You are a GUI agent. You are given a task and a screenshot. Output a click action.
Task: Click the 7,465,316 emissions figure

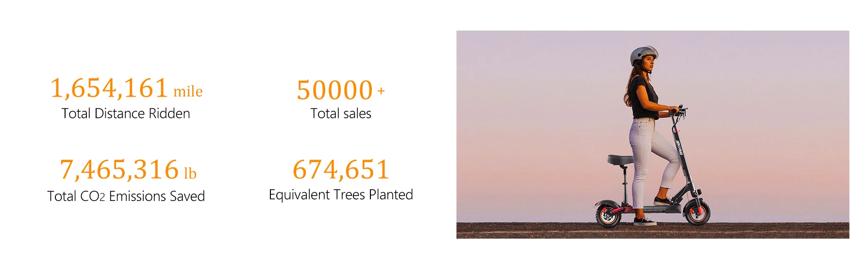click(x=119, y=170)
